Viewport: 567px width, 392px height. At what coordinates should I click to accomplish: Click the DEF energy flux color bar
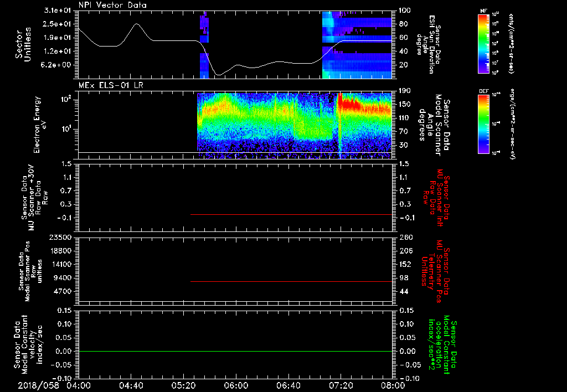pos(483,123)
